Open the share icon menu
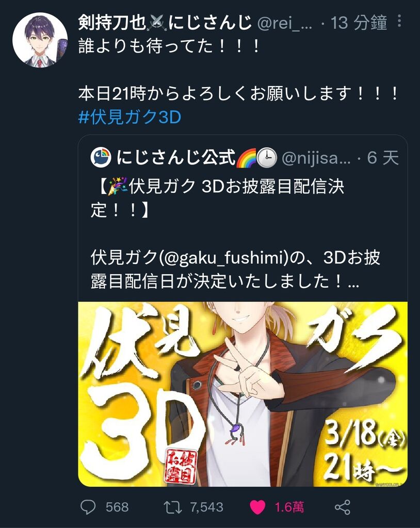This screenshot has height=528, width=420. [x=343, y=507]
